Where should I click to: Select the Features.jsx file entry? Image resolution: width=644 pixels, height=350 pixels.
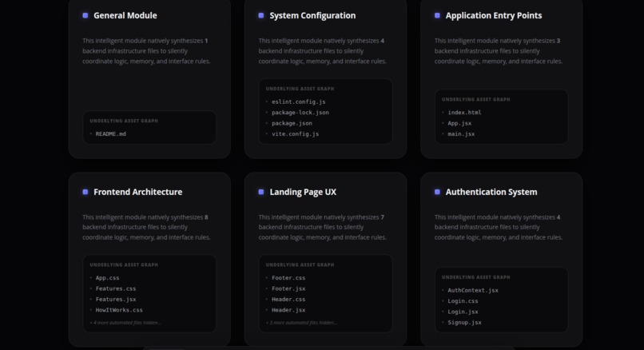coord(116,300)
